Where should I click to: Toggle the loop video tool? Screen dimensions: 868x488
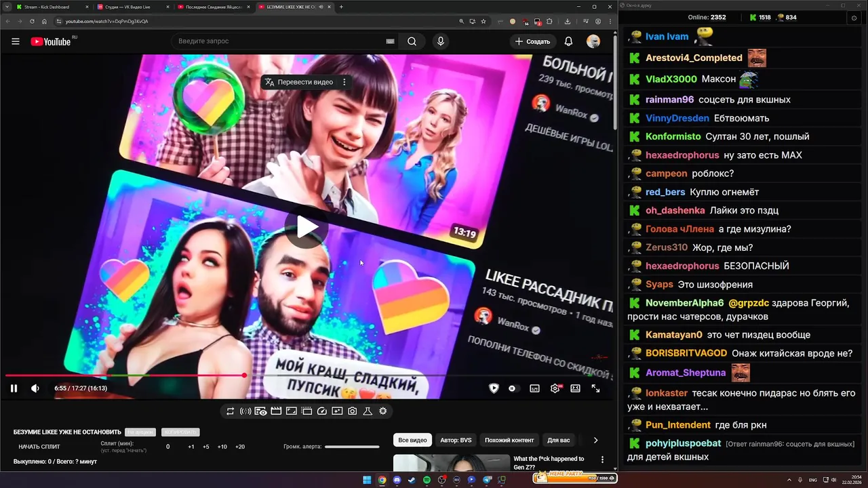[231, 411]
